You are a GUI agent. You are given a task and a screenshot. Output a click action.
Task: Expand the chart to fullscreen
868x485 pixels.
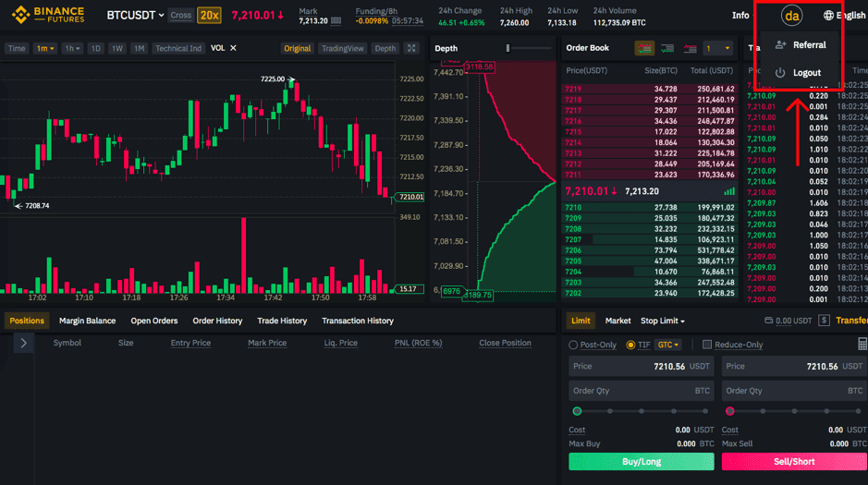[x=411, y=48]
